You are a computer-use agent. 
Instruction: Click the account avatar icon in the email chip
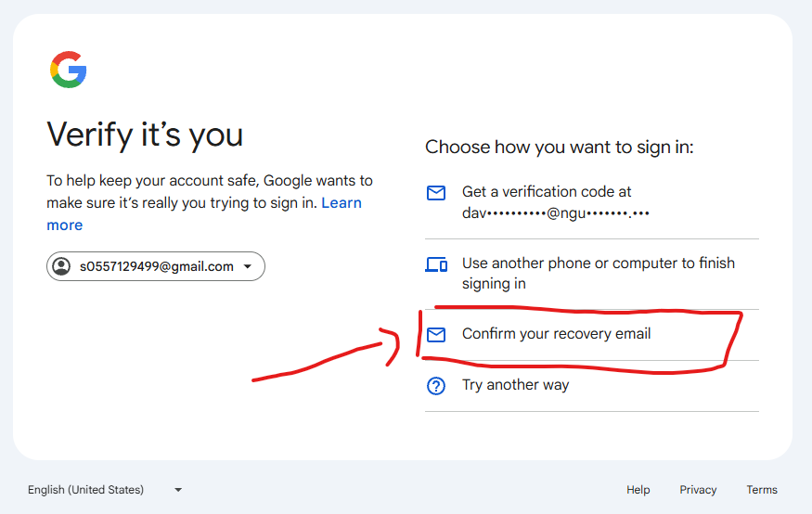tap(61, 266)
